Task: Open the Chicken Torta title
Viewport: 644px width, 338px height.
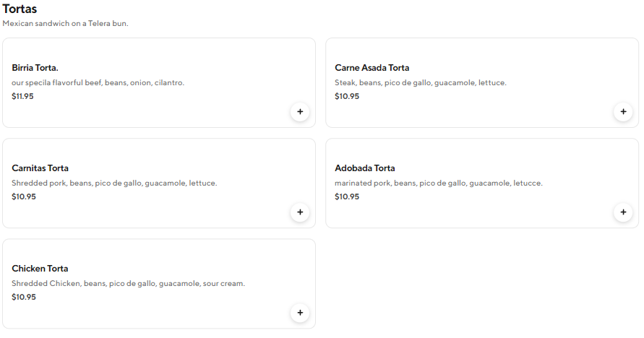Action: coord(40,269)
